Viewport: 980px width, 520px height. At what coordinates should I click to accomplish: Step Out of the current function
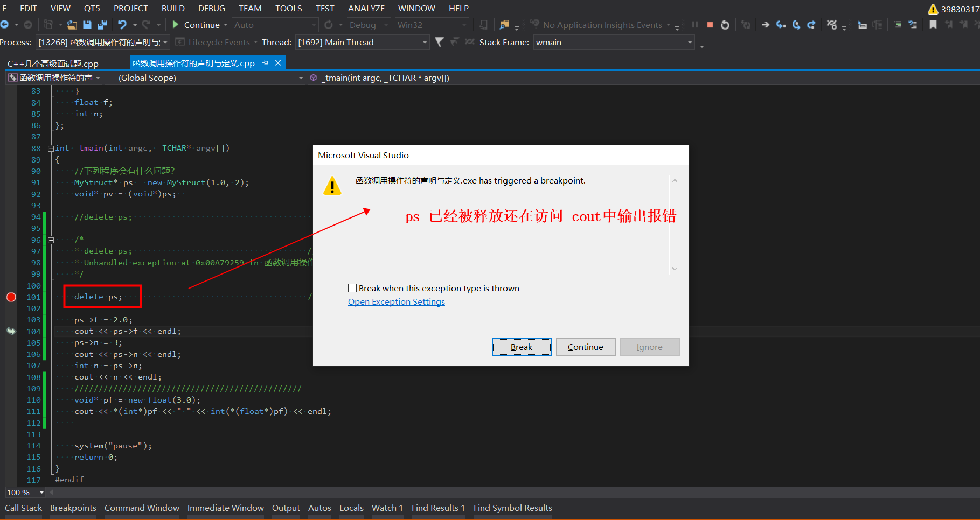pyautogui.click(x=811, y=25)
